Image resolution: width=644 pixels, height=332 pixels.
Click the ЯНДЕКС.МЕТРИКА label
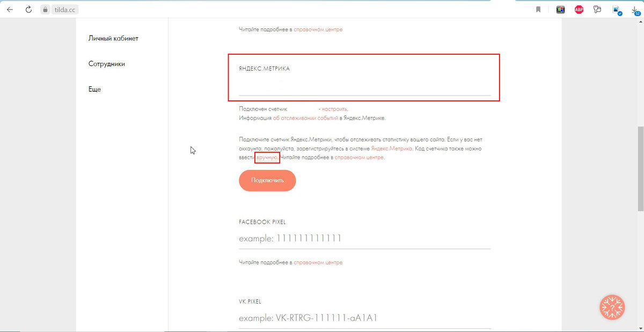coord(265,69)
